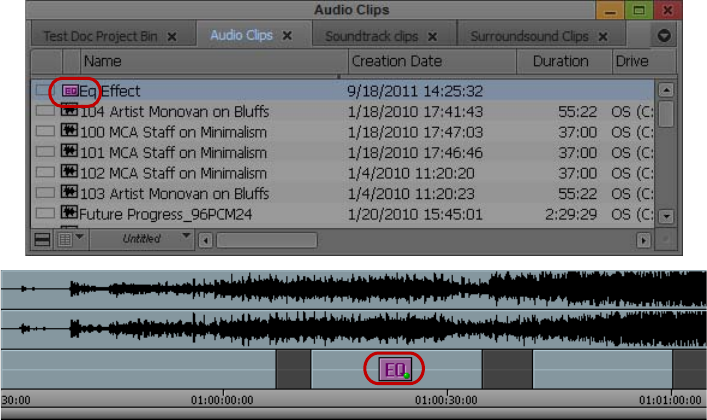Tick the selection box for 104 Artist Monovan

click(45, 111)
